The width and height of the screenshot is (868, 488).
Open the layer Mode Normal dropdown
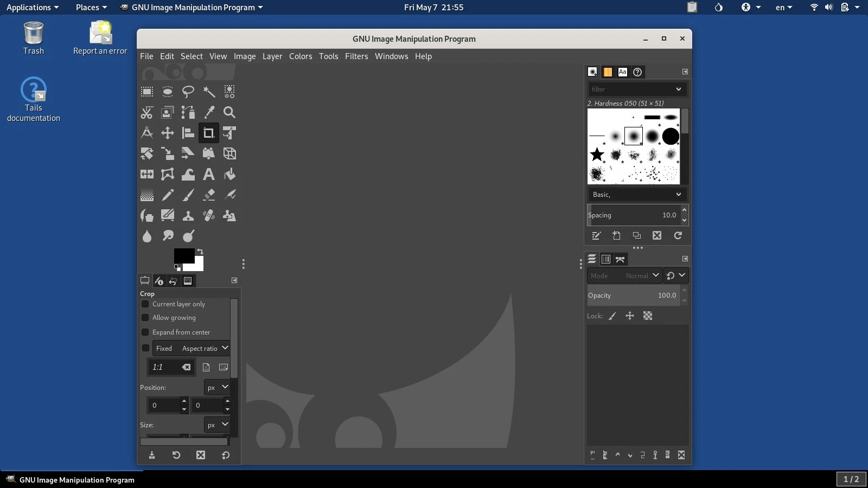pyautogui.click(x=624, y=275)
